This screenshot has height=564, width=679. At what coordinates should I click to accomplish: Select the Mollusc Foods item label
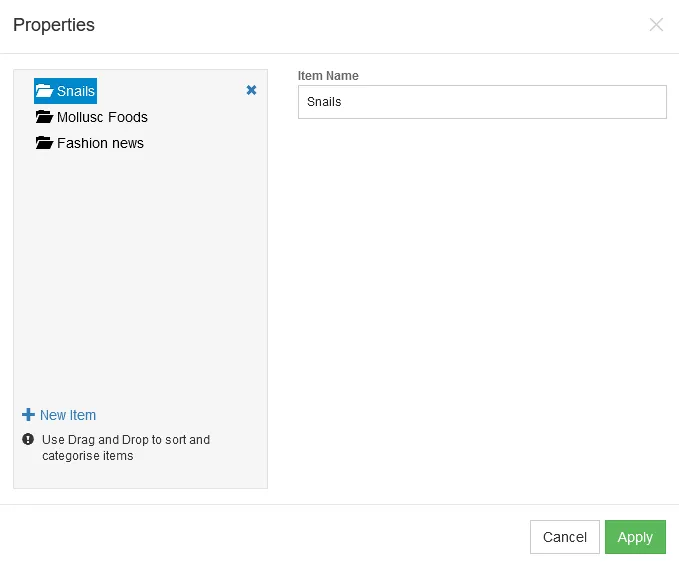click(x=102, y=117)
